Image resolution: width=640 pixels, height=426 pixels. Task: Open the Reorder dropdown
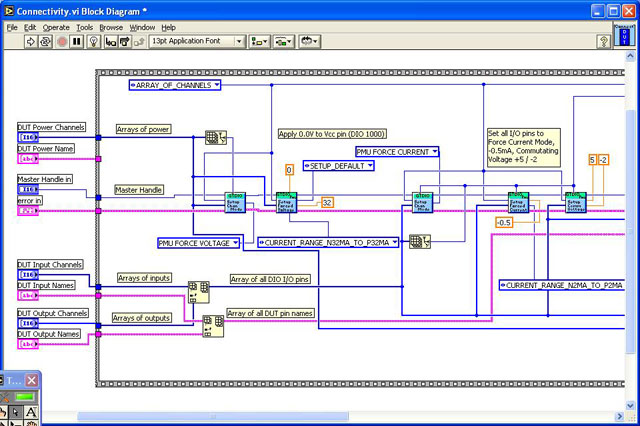pos(309,41)
